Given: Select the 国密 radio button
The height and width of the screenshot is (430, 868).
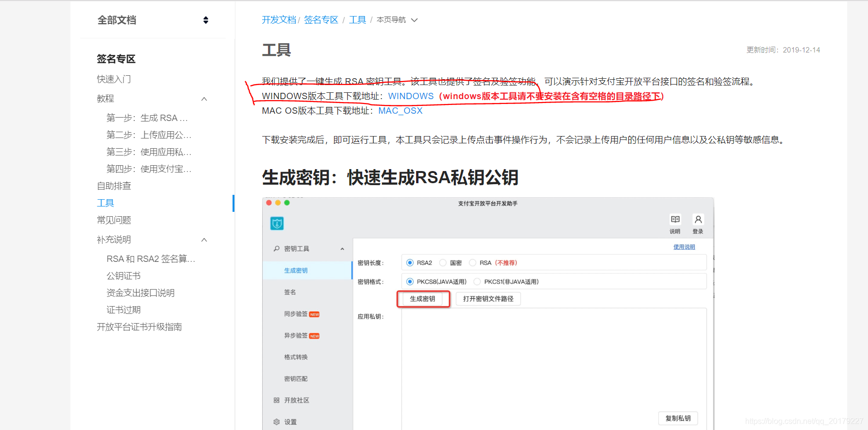Looking at the screenshot, I should point(443,263).
